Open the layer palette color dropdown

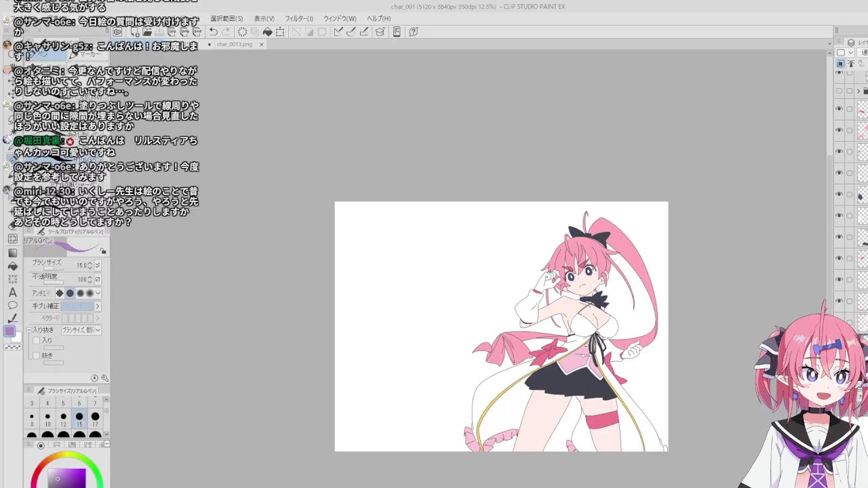pyautogui.click(x=850, y=52)
